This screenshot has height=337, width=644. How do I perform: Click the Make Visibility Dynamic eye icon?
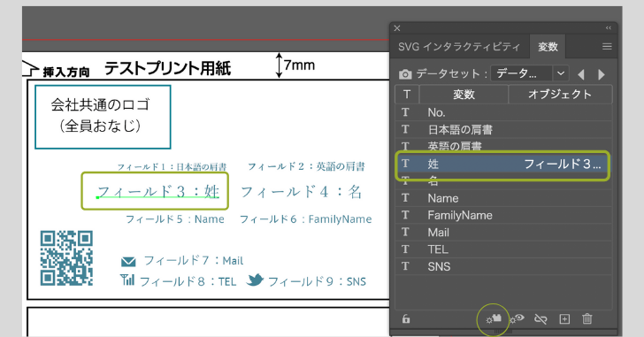pyautogui.click(x=517, y=318)
